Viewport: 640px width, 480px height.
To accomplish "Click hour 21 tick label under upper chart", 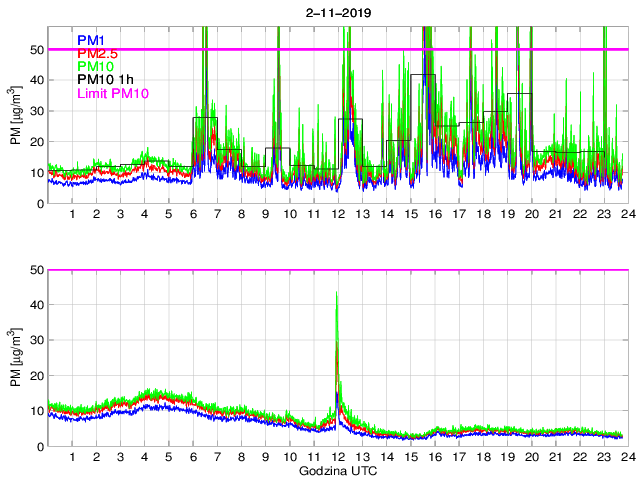I will [x=554, y=214].
